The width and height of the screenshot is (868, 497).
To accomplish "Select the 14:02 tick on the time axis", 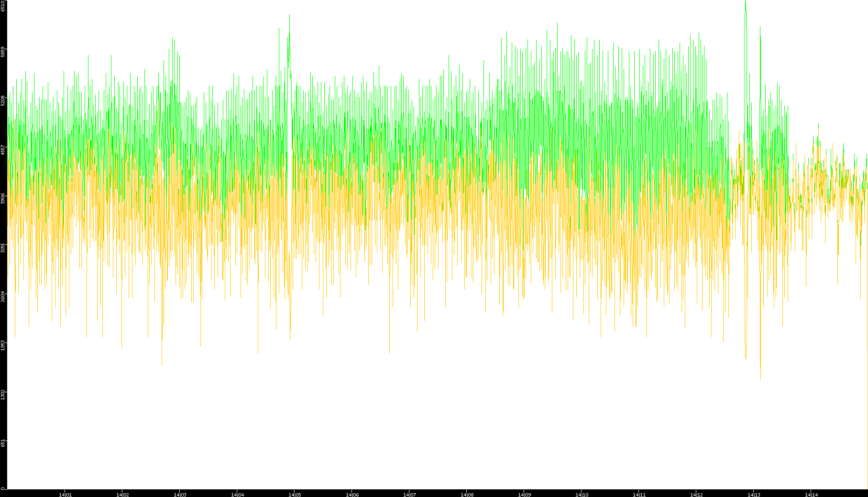I will [122, 494].
